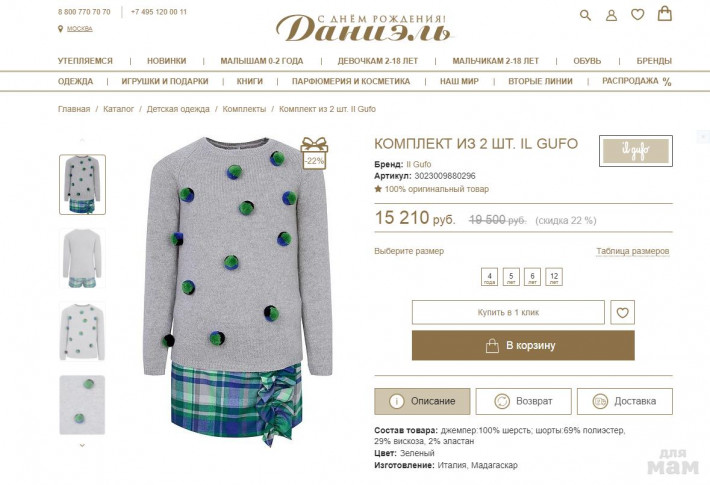The width and height of the screenshot is (710, 485).
Task: Select size 4 года
Action: [x=489, y=277]
